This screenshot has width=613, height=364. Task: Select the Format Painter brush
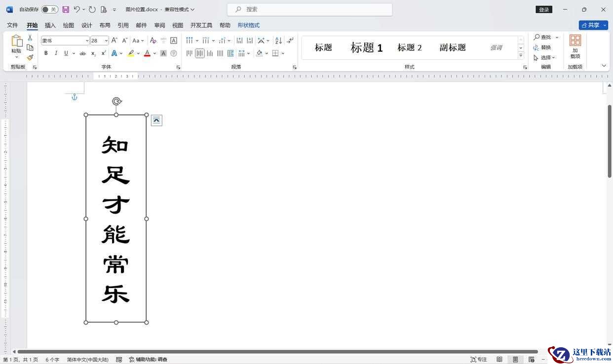point(30,57)
